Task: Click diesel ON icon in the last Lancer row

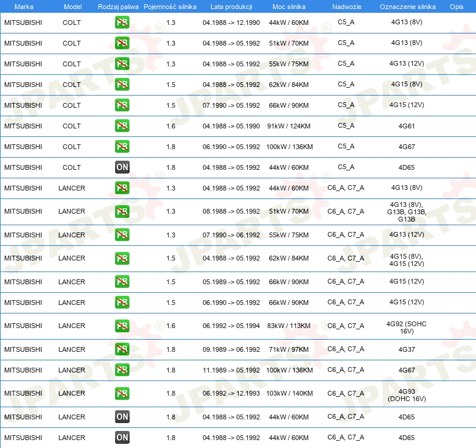Action: pos(122,438)
